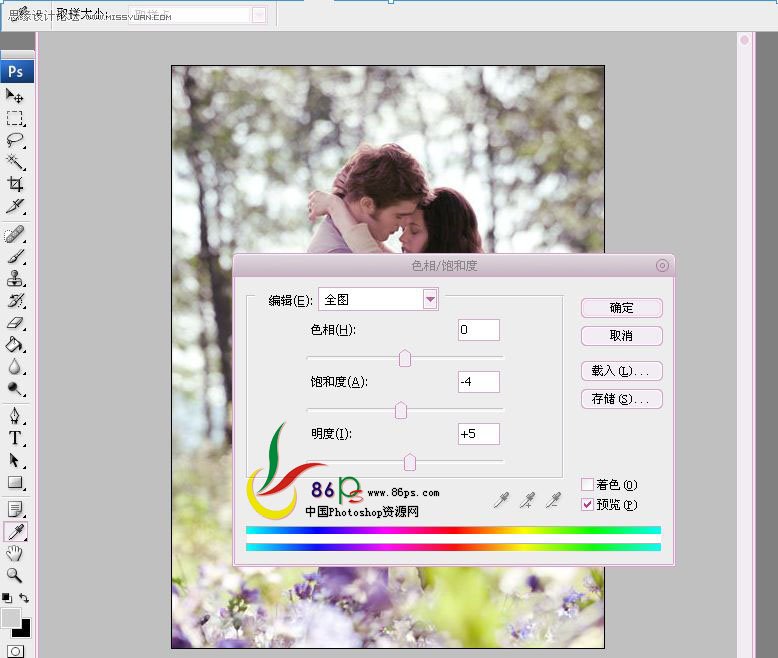Swap foreground and background colors

coord(24,598)
